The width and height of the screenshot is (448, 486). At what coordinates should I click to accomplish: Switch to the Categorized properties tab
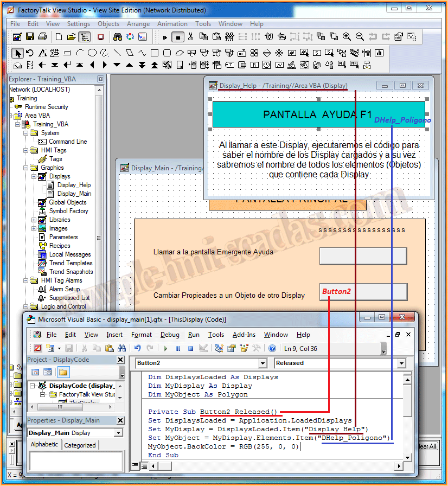pyautogui.click(x=80, y=445)
